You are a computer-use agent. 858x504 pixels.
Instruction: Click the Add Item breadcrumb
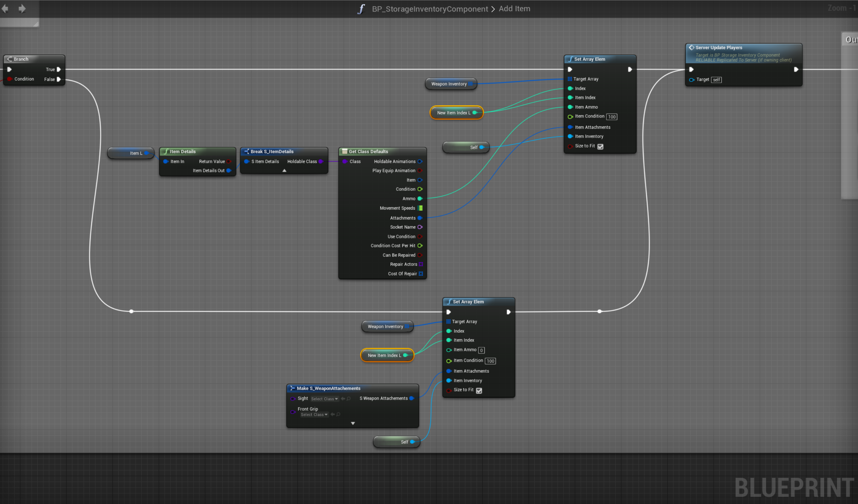click(x=514, y=9)
